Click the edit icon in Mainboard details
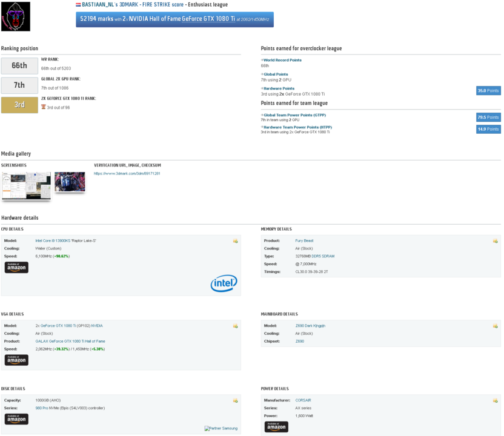The height and width of the screenshot is (436, 504). (495, 326)
